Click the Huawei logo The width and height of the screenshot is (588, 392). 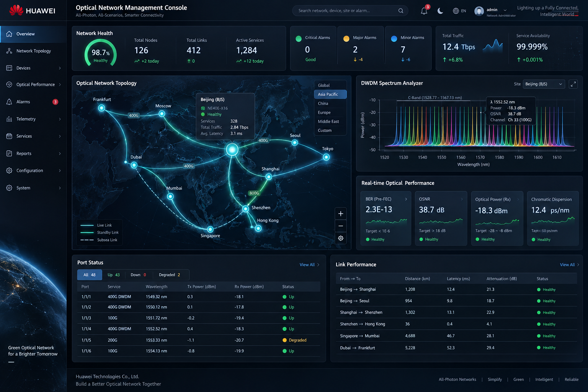[33, 10]
